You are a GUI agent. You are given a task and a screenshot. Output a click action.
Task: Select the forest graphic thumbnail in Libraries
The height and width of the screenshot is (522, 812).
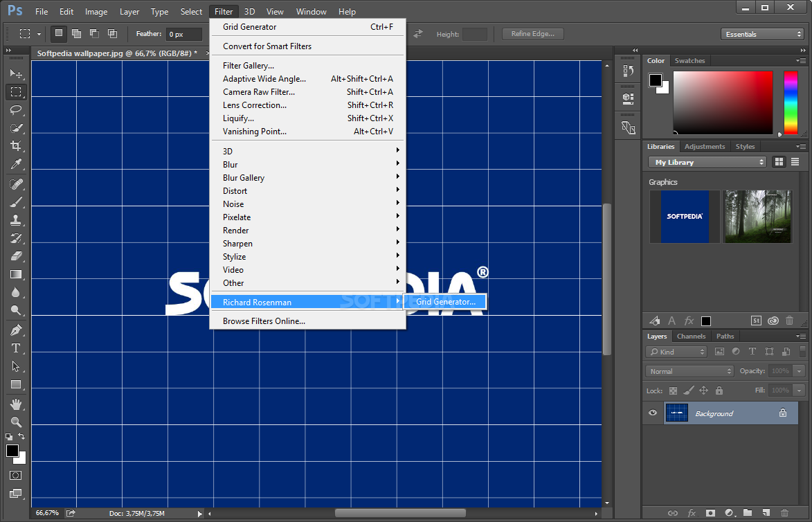pyautogui.click(x=757, y=217)
